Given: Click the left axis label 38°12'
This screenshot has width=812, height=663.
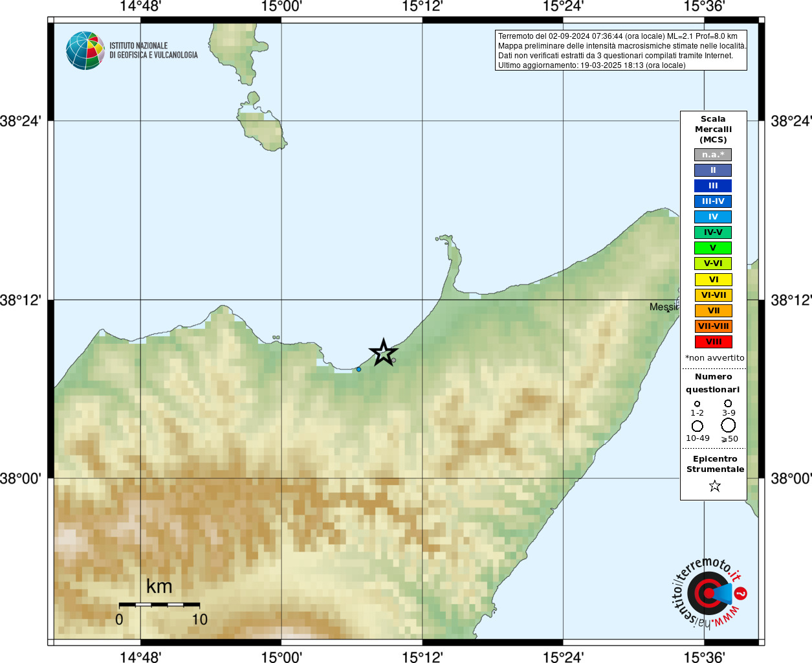Looking at the screenshot, I should pyautogui.click(x=21, y=300).
